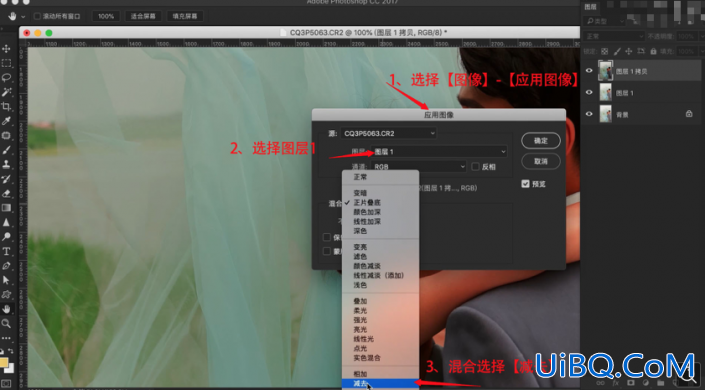Hide the 背景 layer
The image size is (705, 390).
pos(589,114)
